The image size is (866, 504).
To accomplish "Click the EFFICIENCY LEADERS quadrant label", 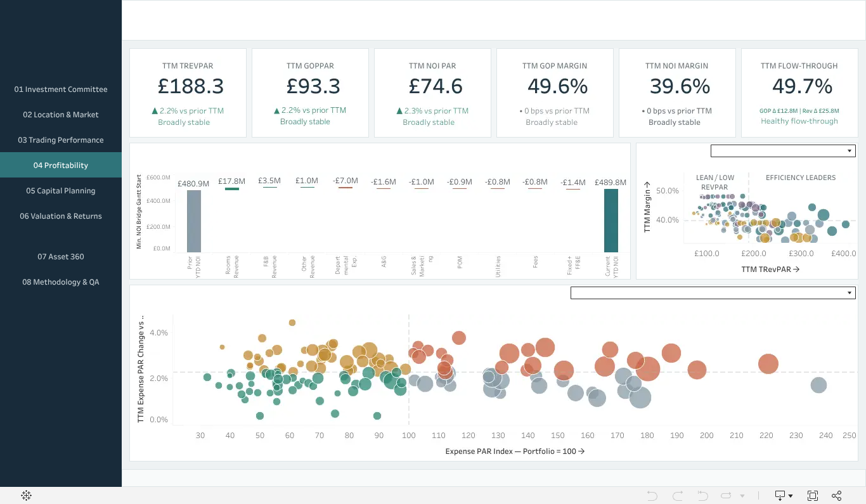I will [801, 178].
